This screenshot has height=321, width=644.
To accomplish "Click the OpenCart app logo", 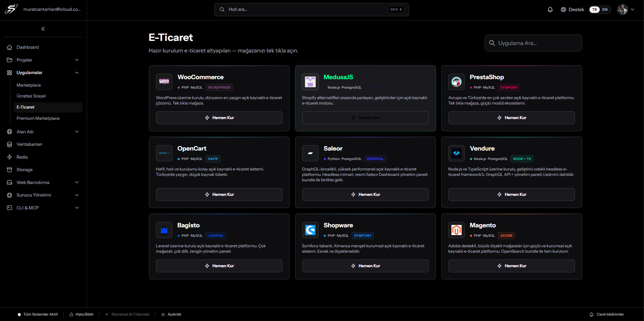I will point(164,153).
